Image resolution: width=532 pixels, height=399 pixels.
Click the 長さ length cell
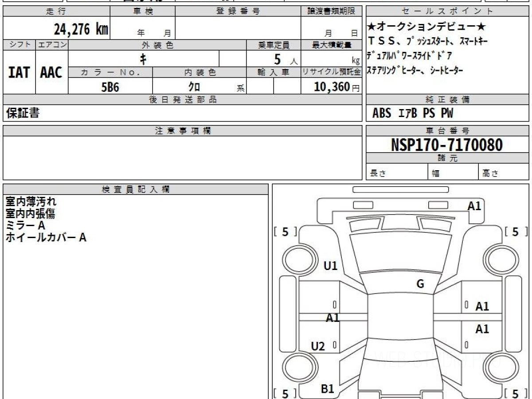(x=397, y=172)
